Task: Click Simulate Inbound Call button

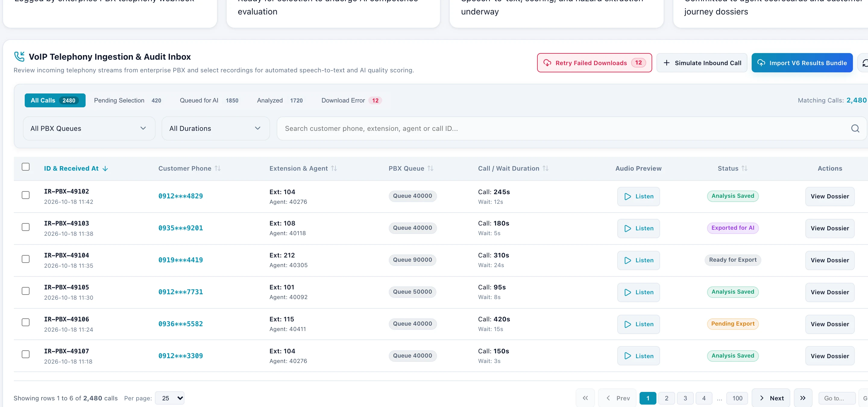Action: tap(702, 63)
